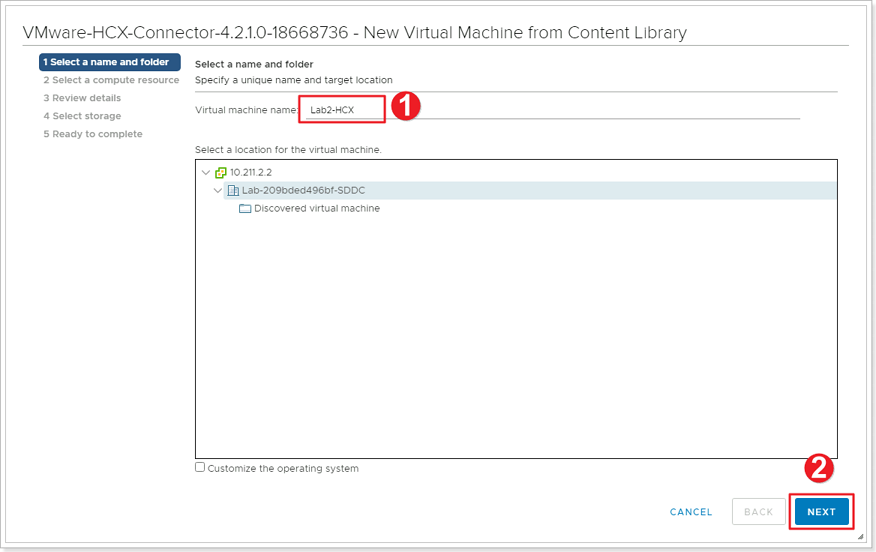Collapse the Lab-209bded496bf-SDDC datacenter node
Image resolution: width=876 pixels, height=552 pixels.
click(218, 190)
